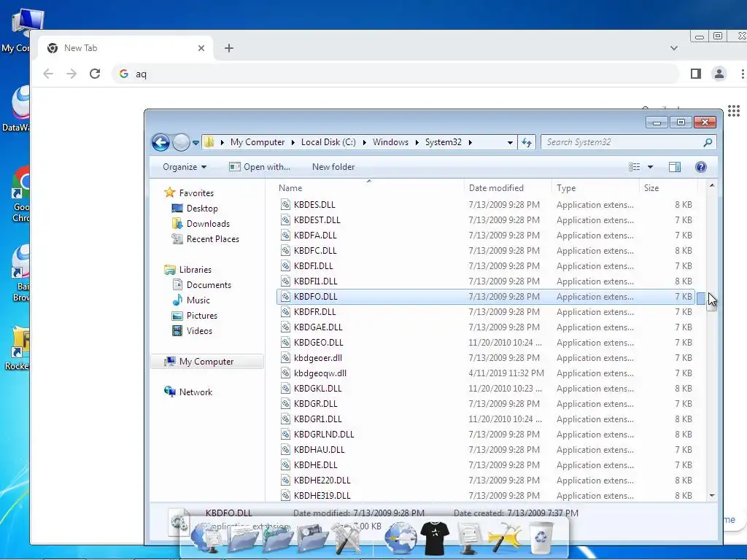Click the yellow hammer tool icon in dock
747x560 pixels.
coord(504,538)
